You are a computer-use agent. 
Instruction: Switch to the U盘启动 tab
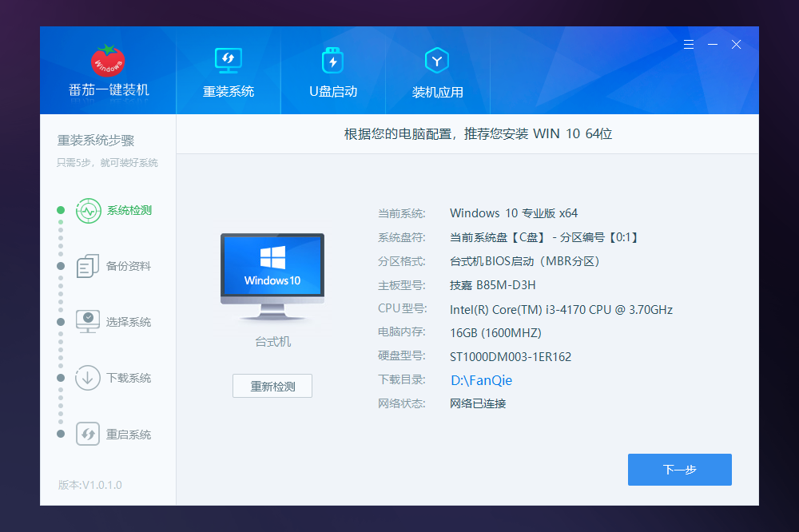coord(333,71)
